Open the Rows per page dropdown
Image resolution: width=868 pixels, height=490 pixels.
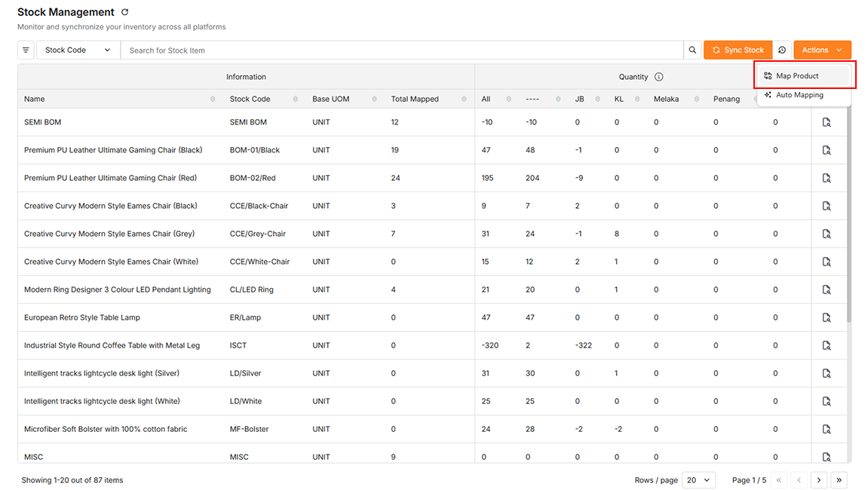point(698,480)
